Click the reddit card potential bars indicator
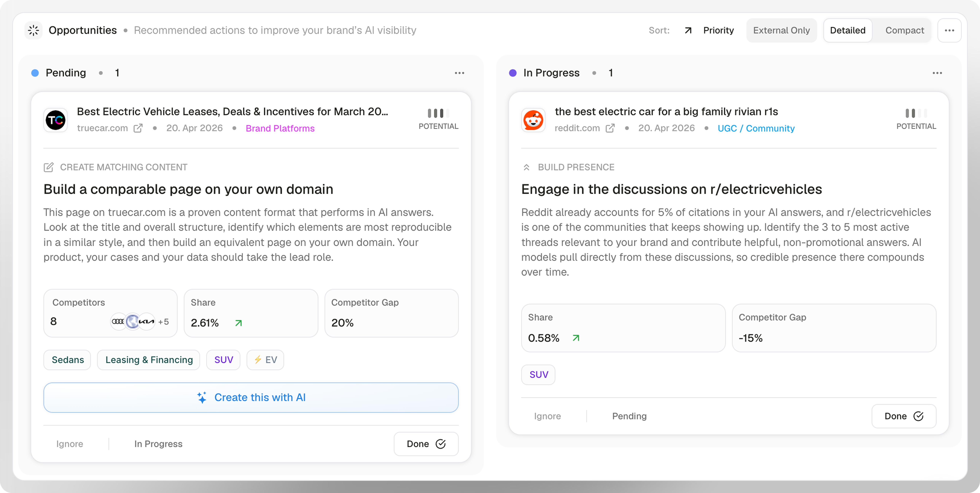Screen dimensions: 980x493 pyautogui.click(x=916, y=113)
